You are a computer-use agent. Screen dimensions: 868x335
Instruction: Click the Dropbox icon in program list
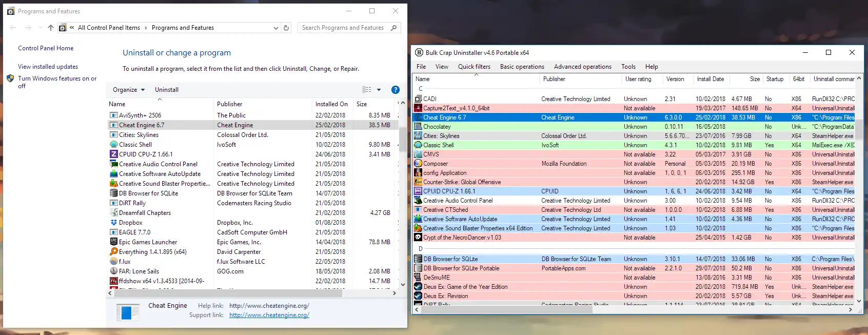[x=114, y=223]
